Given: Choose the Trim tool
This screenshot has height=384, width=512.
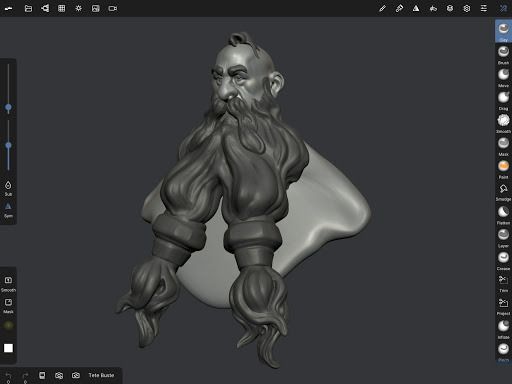Looking at the screenshot, I should pyautogui.click(x=503, y=283).
